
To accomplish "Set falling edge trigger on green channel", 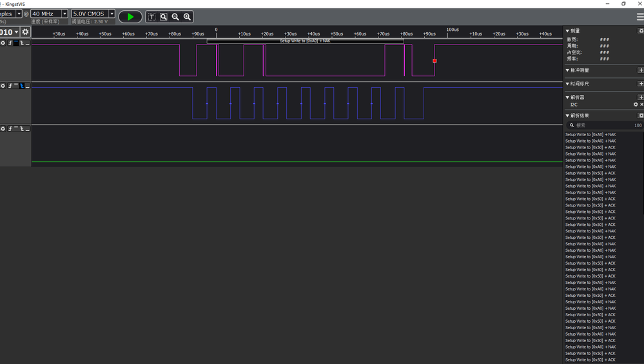I will [x=22, y=128].
